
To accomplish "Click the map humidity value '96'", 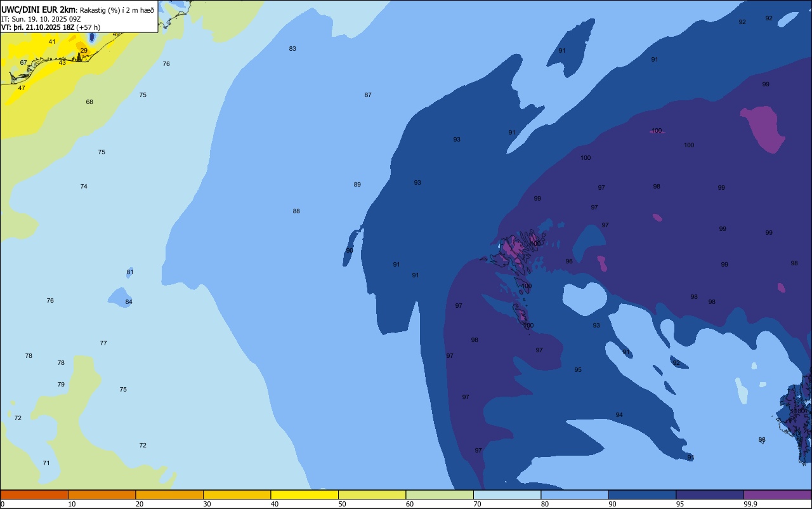I will pyautogui.click(x=569, y=261).
